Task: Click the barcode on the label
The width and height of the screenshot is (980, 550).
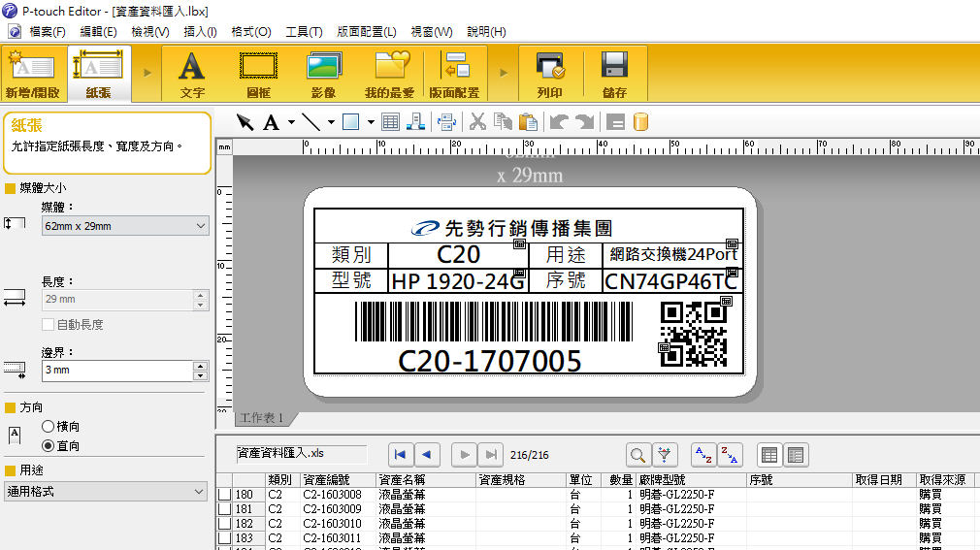Action: (x=494, y=322)
